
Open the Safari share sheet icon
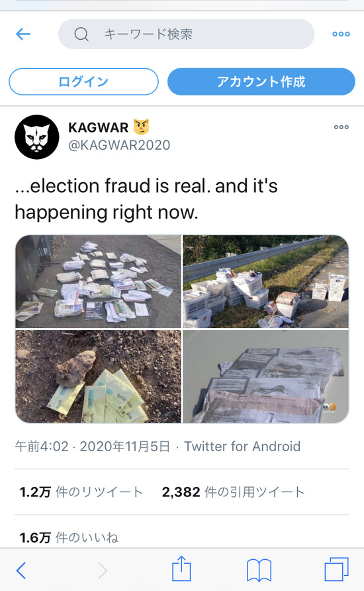point(181,568)
